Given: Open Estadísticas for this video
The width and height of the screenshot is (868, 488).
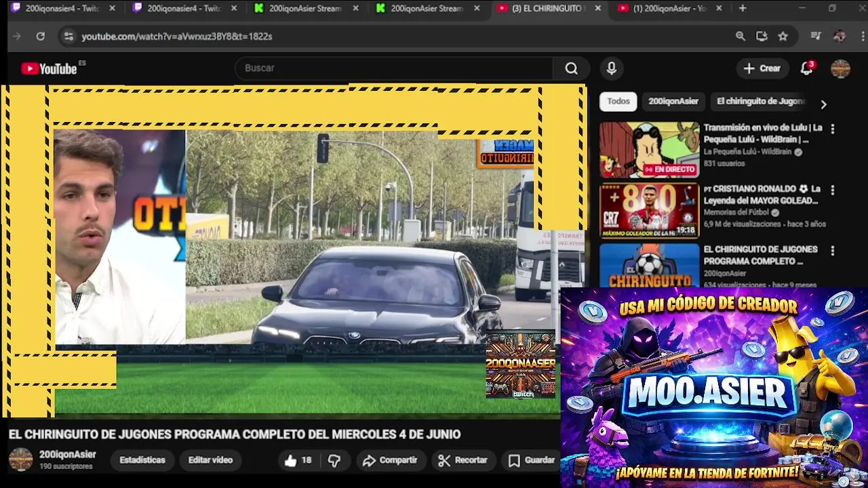Looking at the screenshot, I should pyautogui.click(x=142, y=460).
